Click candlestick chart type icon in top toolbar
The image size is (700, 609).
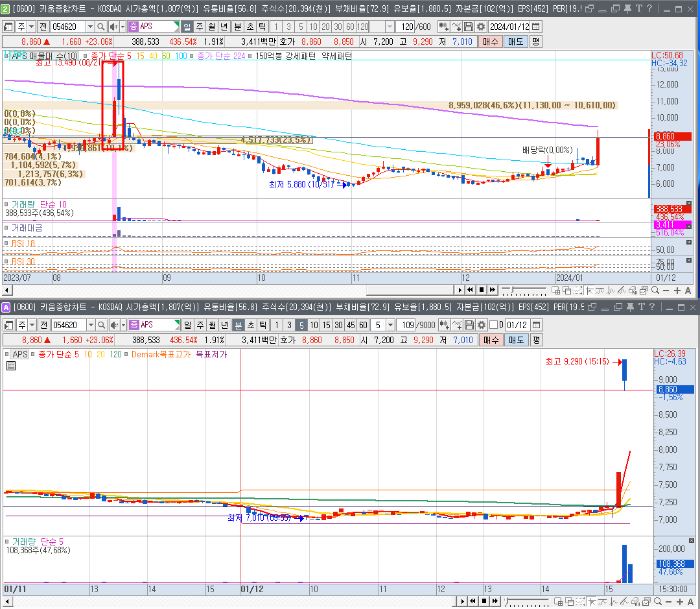pyautogui.click(x=443, y=27)
